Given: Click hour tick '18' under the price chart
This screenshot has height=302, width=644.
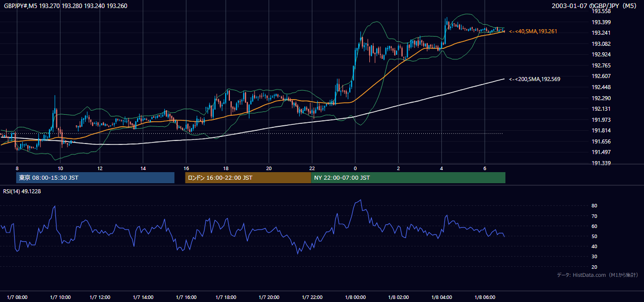Looking at the screenshot, I should pyautogui.click(x=226, y=169).
